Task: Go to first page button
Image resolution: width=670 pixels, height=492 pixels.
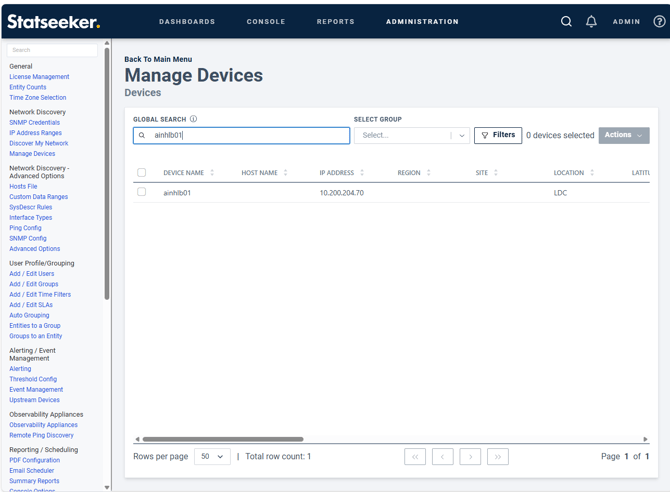Action: (415, 457)
